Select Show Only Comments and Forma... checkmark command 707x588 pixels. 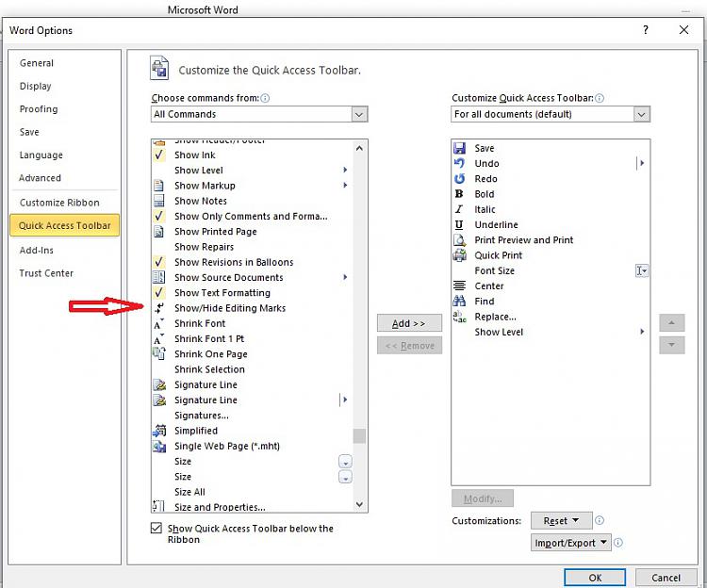click(x=252, y=216)
